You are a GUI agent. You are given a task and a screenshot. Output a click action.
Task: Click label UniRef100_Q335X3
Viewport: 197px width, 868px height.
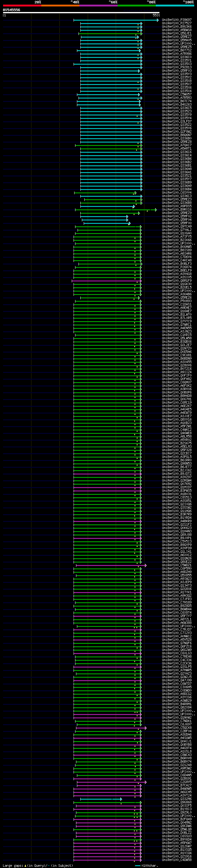pyautogui.click(x=176, y=64)
